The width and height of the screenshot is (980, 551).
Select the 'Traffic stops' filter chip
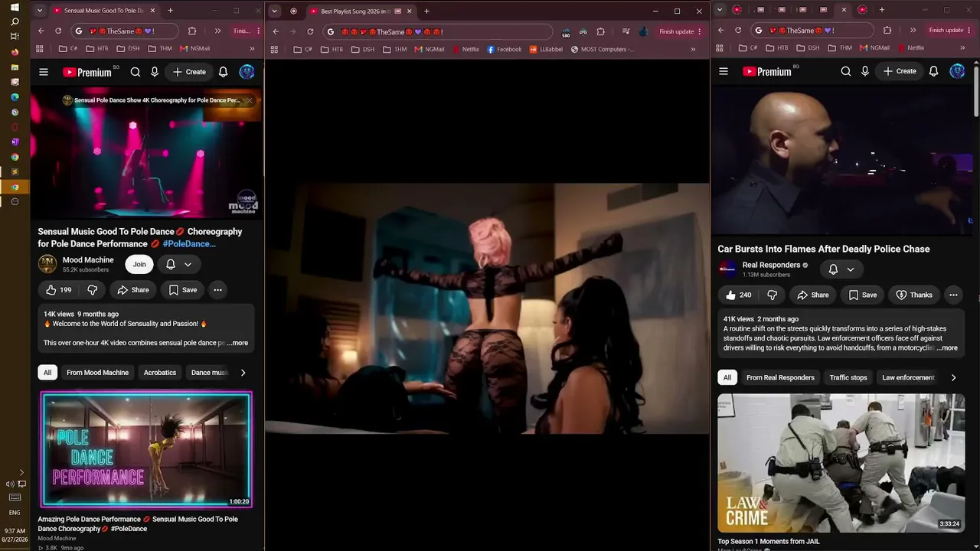[848, 377]
